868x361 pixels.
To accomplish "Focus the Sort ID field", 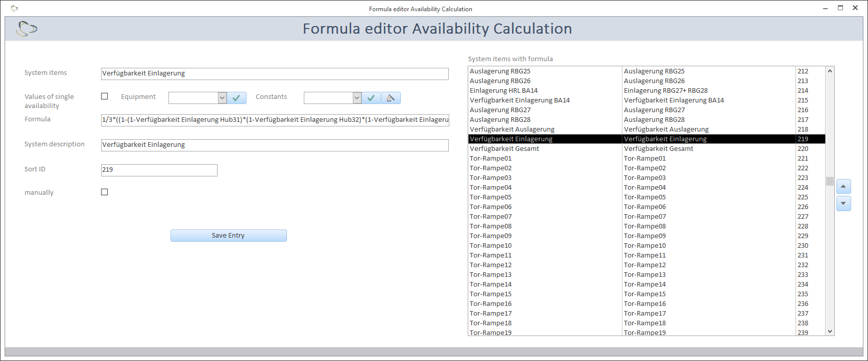I will coord(159,170).
